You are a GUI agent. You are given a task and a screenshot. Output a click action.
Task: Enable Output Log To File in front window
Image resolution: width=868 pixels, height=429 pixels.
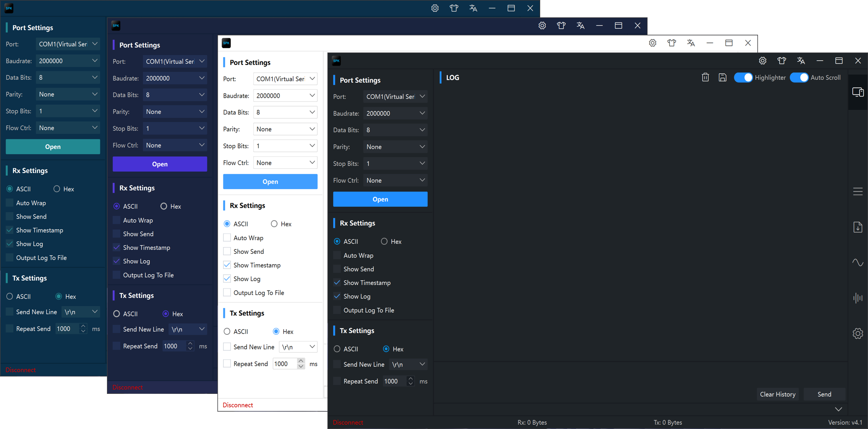[x=337, y=310]
